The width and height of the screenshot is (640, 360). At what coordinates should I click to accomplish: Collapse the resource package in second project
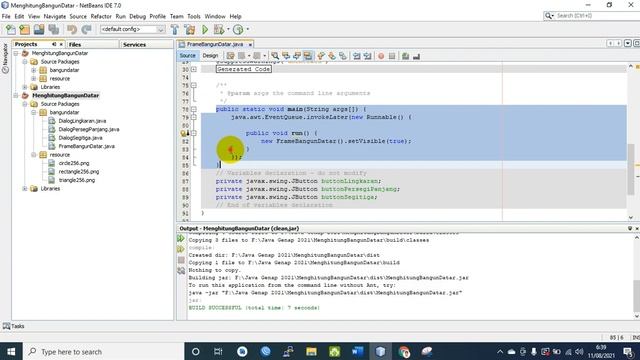pos(33,155)
